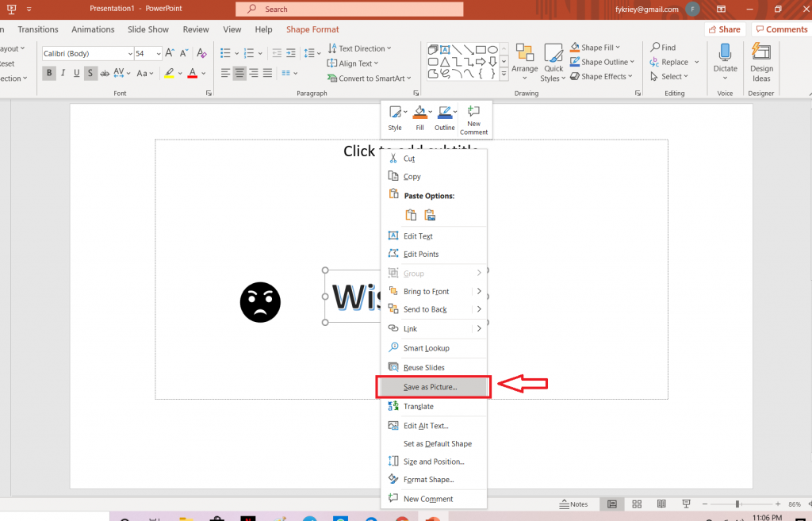This screenshot has height=521, width=812.
Task: Switch to Slide Sorter view
Action: (637, 504)
